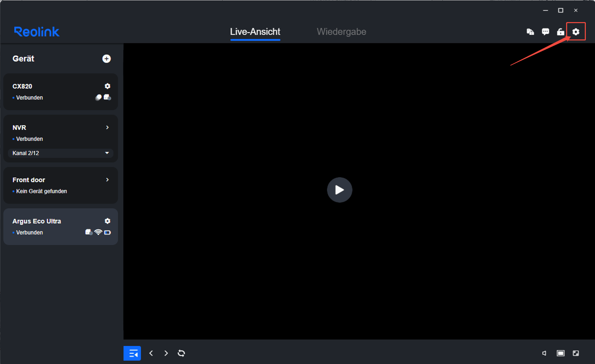Screen dimensions: 595x364
Task: Toggle the device list sidebar button
Action: pos(132,353)
